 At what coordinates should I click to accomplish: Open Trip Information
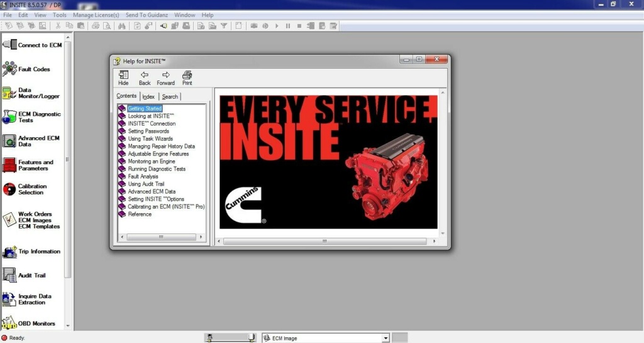tap(31, 251)
